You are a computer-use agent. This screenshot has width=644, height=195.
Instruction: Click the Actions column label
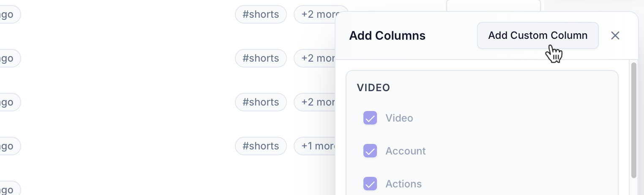403,184
